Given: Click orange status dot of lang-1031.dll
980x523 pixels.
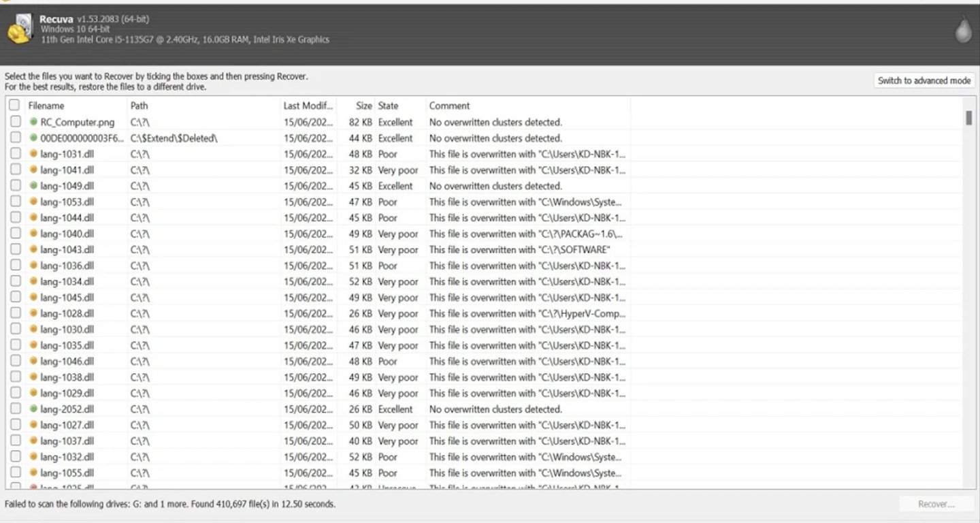Looking at the screenshot, I should point(33,154).
